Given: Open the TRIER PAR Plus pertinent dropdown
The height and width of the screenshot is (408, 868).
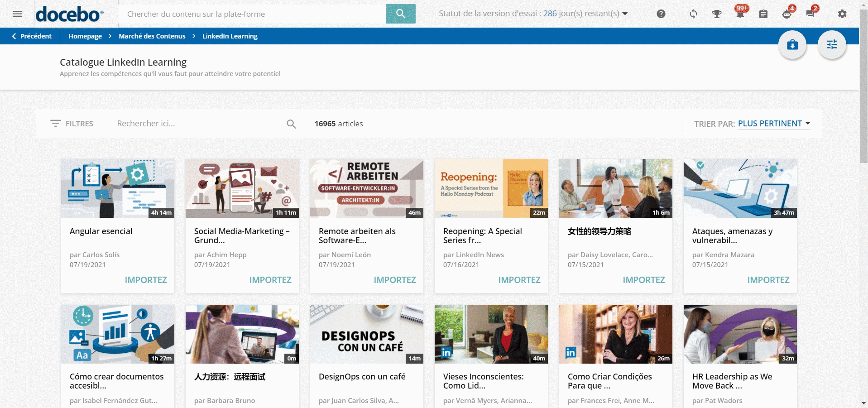Looking at the screenshot, I should 774,124.
